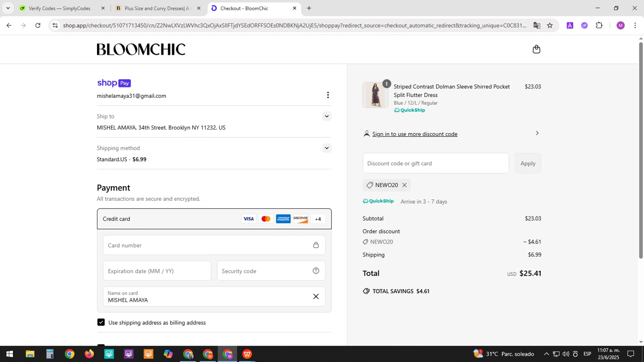Viewport: 644px width, 362px height.
Task: Open the purple A extension
Action: click(570, 25)
